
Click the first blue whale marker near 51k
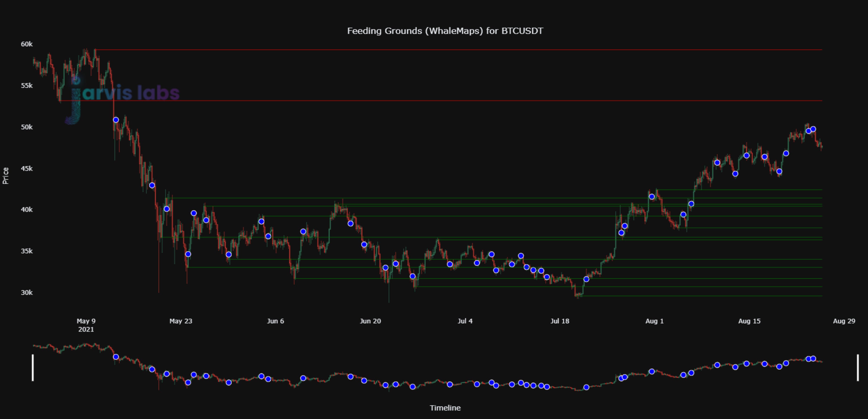pos(116,120)
